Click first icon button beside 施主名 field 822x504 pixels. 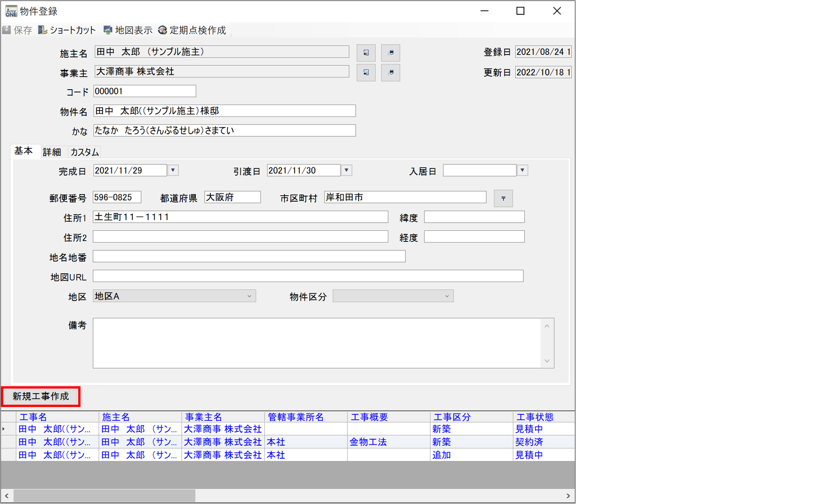366,53
